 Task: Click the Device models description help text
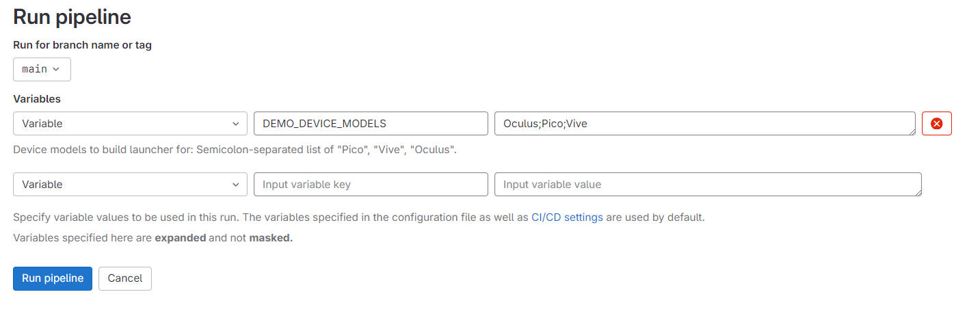[235, 149]
